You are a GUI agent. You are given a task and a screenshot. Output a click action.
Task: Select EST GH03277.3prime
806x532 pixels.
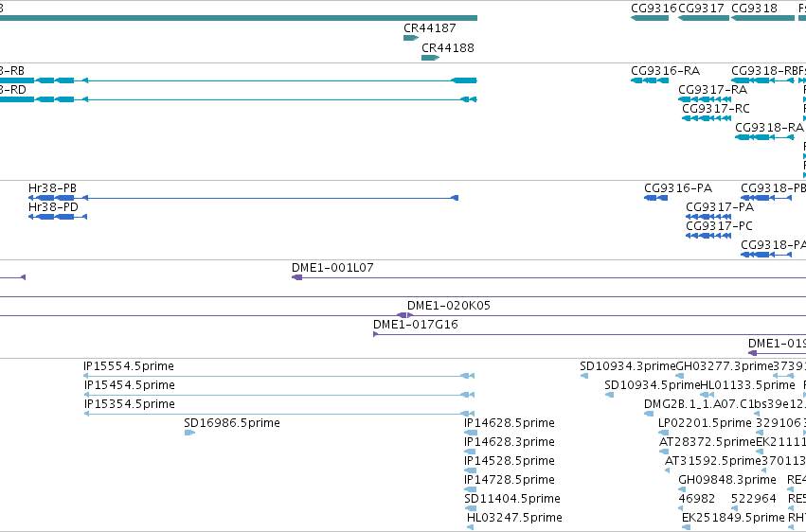click(679, 376)
